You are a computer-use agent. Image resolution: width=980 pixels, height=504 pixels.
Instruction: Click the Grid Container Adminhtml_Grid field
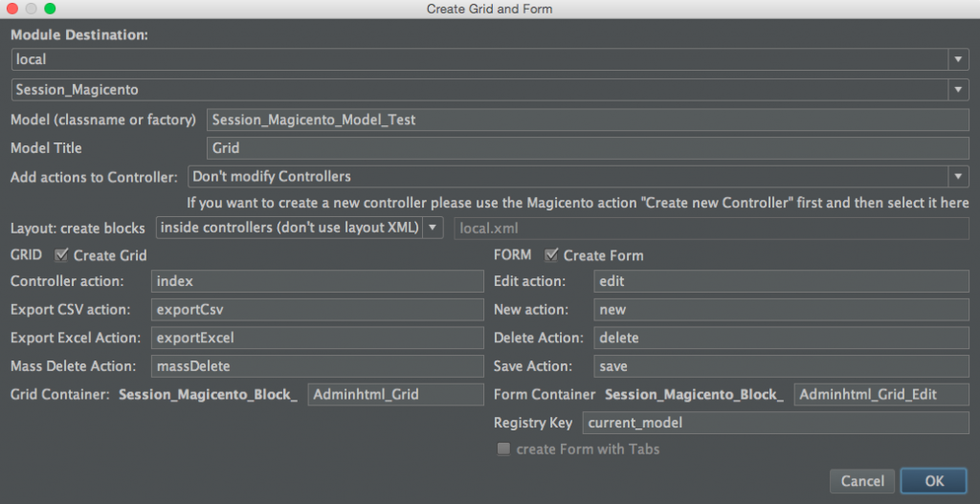point(395,394)
